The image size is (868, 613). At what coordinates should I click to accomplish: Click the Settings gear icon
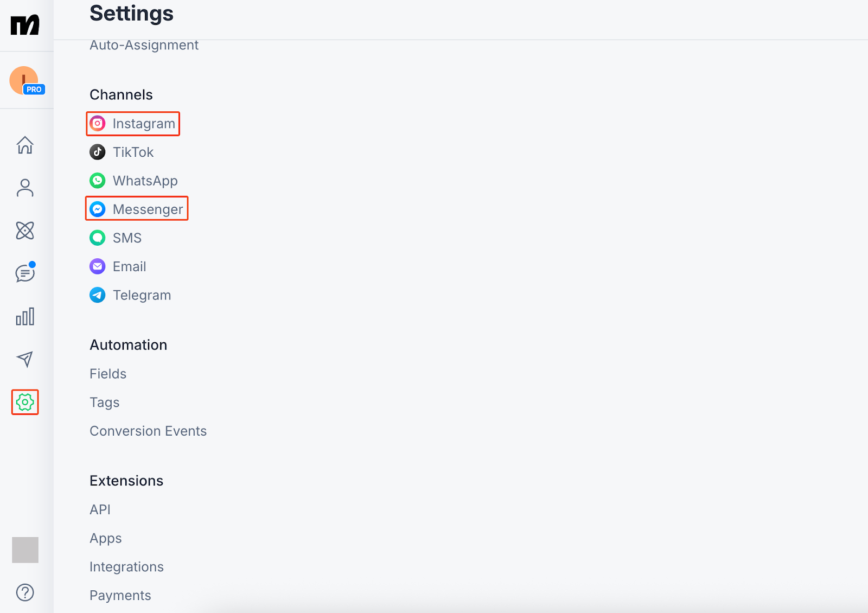pos(25,402)
